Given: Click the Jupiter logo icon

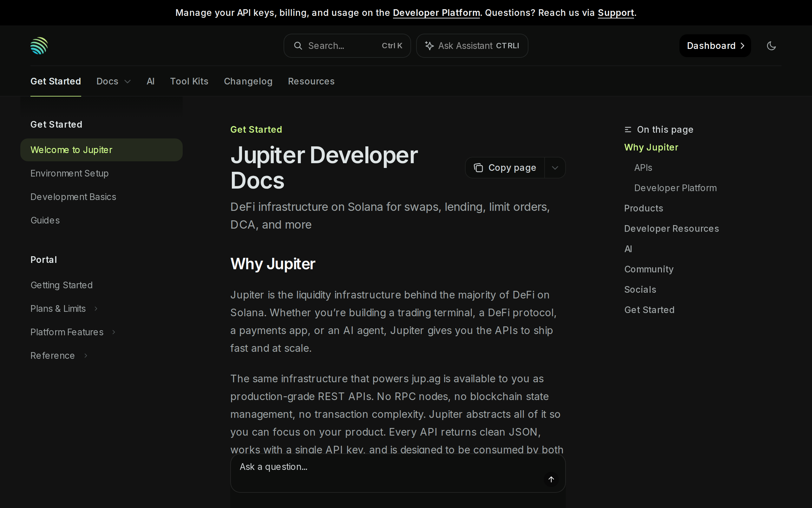Looking at the screenshot, I should [x=39, y=46].
